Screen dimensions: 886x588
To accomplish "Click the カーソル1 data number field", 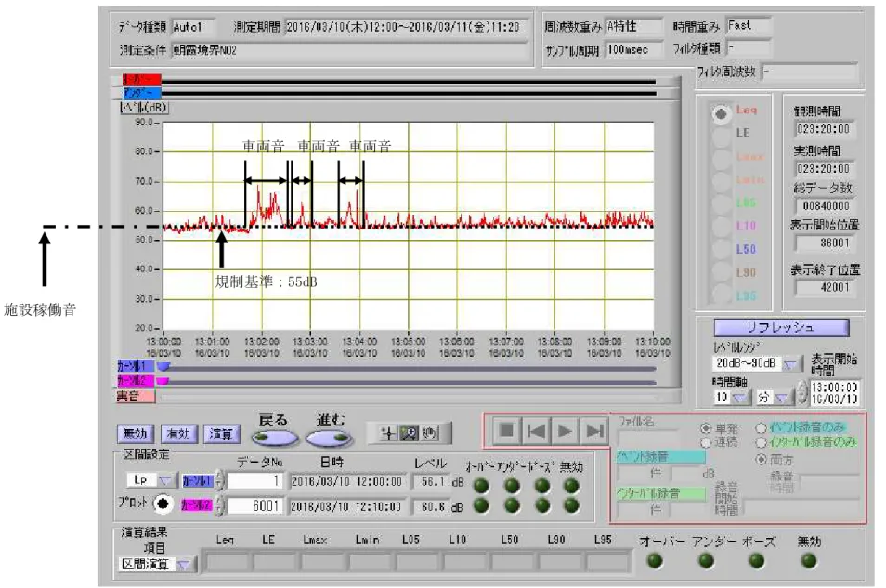I will pos(254,481).
